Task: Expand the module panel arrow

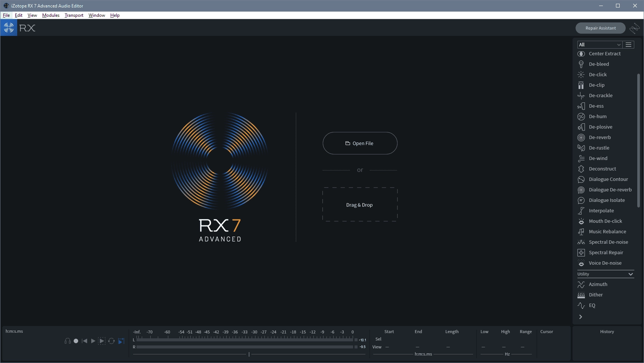Action: 581,317
